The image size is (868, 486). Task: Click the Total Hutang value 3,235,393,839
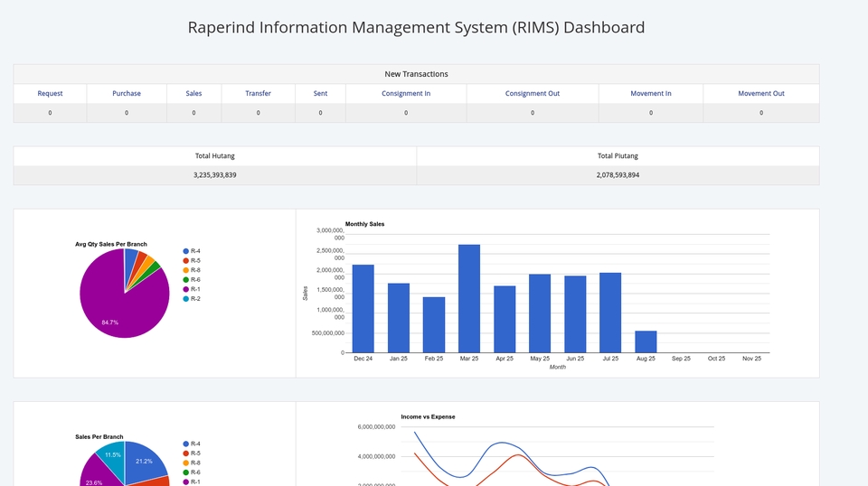click(x=215, y=175)
